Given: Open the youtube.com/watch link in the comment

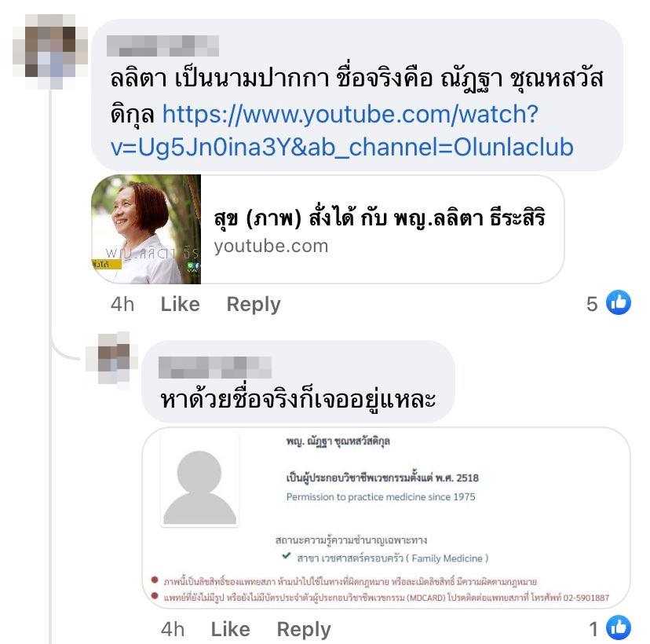Looking at the screenshot, I should click(x=344, y=130).
